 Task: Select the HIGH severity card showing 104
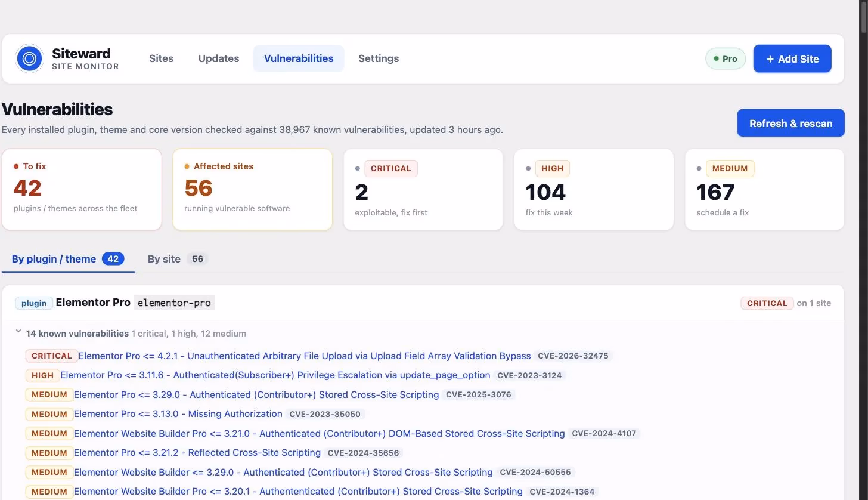(594, 189)
